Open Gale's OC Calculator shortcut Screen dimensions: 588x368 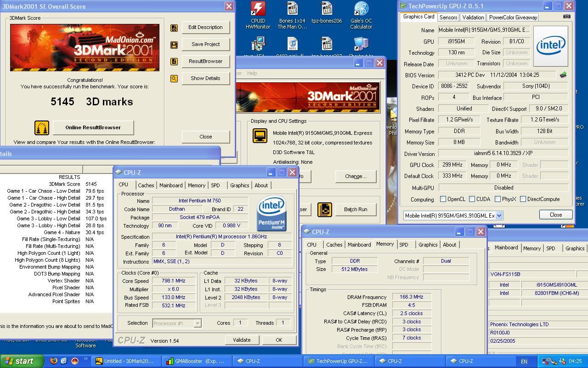coord(361,15)
